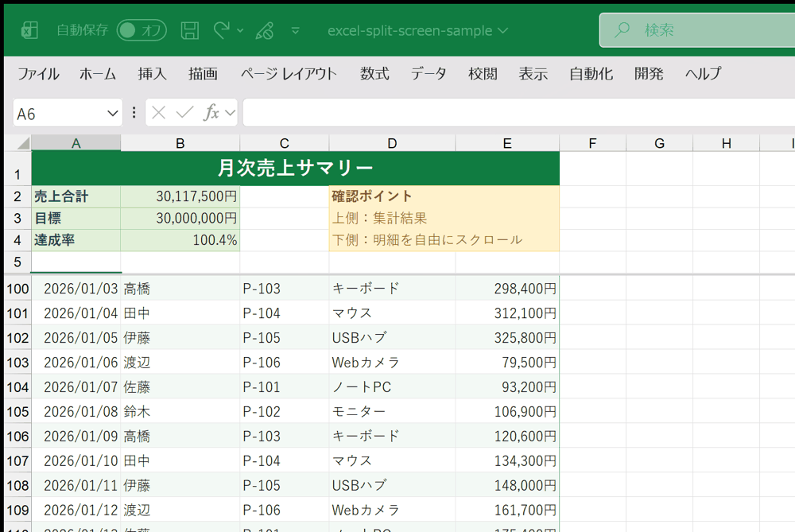Click the P-105 cell in row 102

coord(285,338)
